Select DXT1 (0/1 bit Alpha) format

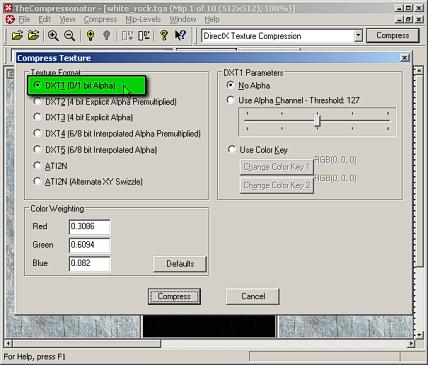74,86
